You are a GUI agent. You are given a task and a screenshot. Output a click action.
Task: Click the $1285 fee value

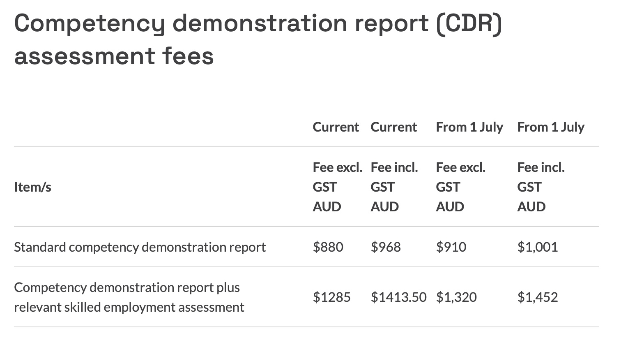[x=331, y=297]
